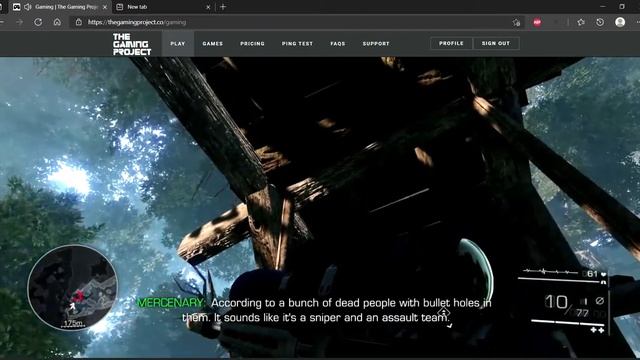This screenshot has width=640, height=360.
Task: View site info lock icon
Action: click(79, 22)
